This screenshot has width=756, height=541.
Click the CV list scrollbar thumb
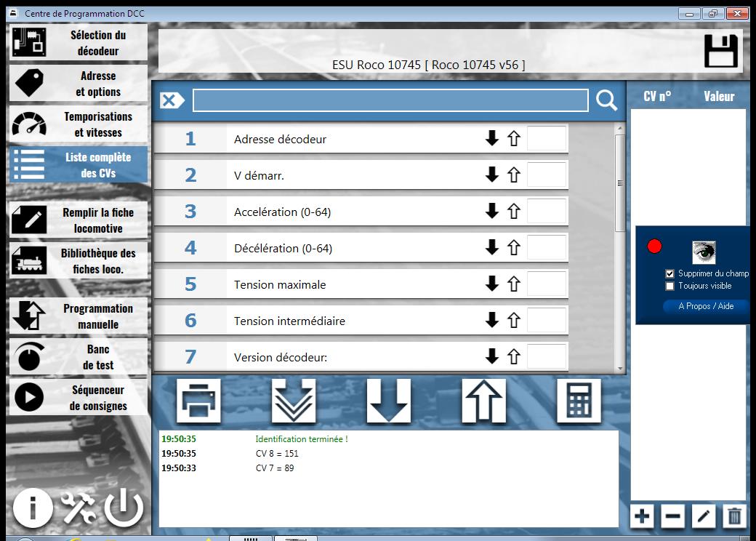tap(620, 183)
